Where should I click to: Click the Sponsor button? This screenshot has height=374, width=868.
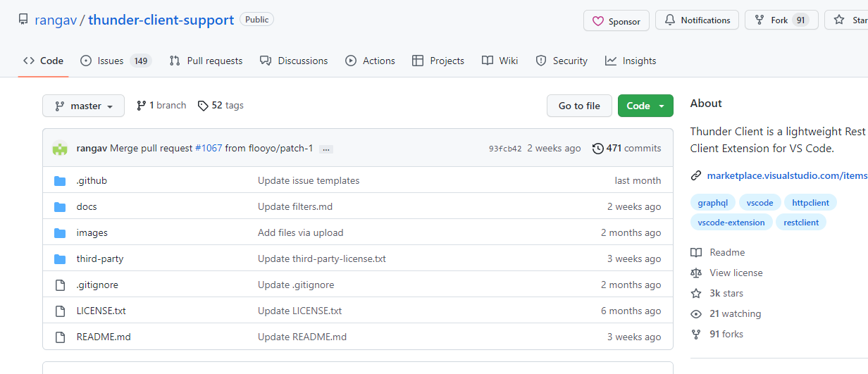[616, 21]
